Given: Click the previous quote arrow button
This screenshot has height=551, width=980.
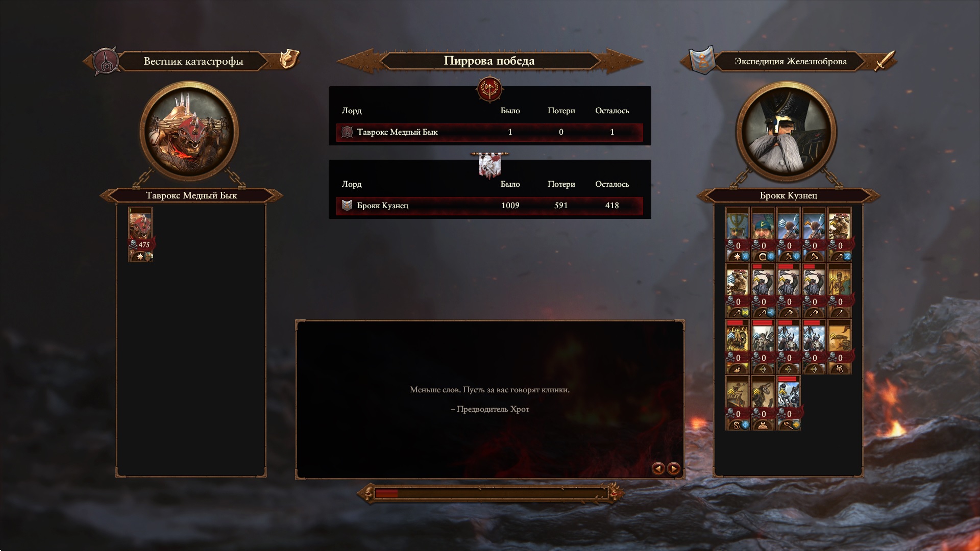Looking at the screenshot, I should pyautogui.click(x=658, y=468).
